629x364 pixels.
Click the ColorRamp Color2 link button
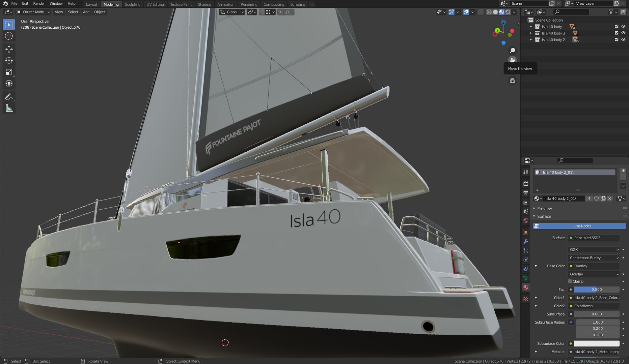coord(594,306)
